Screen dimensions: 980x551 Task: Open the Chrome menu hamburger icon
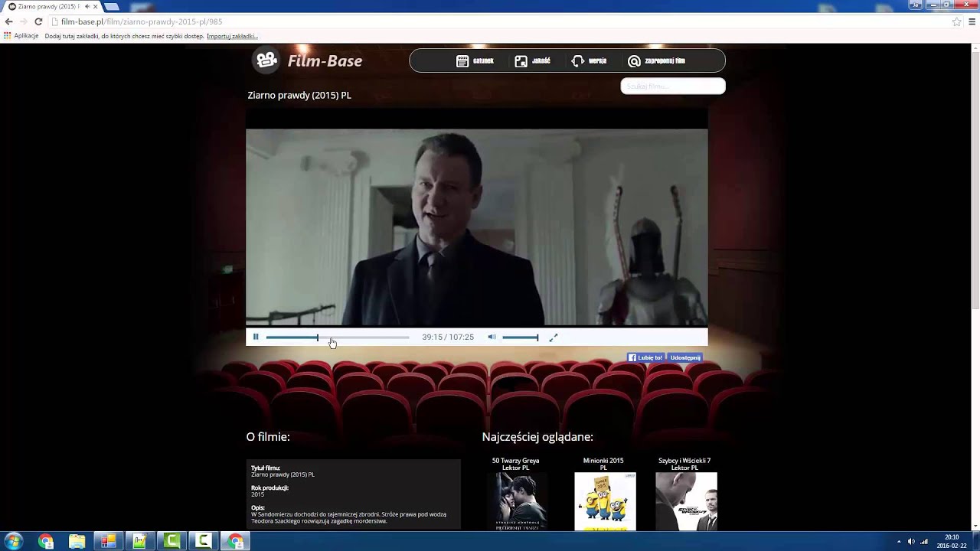click(x=972, y=21)
